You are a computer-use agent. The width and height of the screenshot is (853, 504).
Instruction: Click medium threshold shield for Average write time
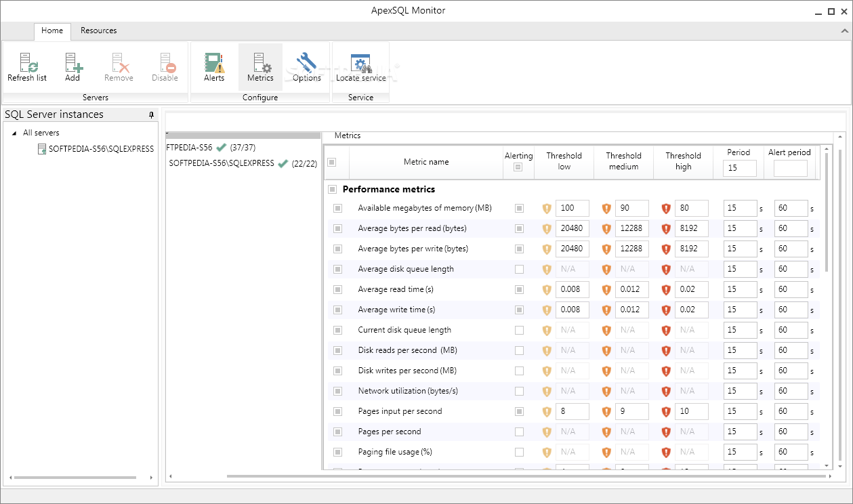tap(606, 310)
